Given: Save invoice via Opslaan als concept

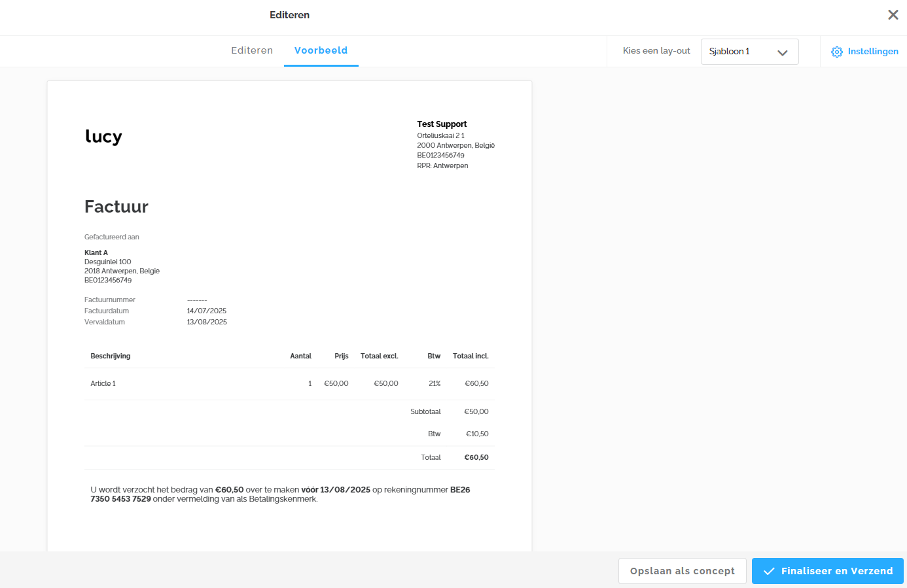Looking at the screenshot, I should click(x=683, y=571).
